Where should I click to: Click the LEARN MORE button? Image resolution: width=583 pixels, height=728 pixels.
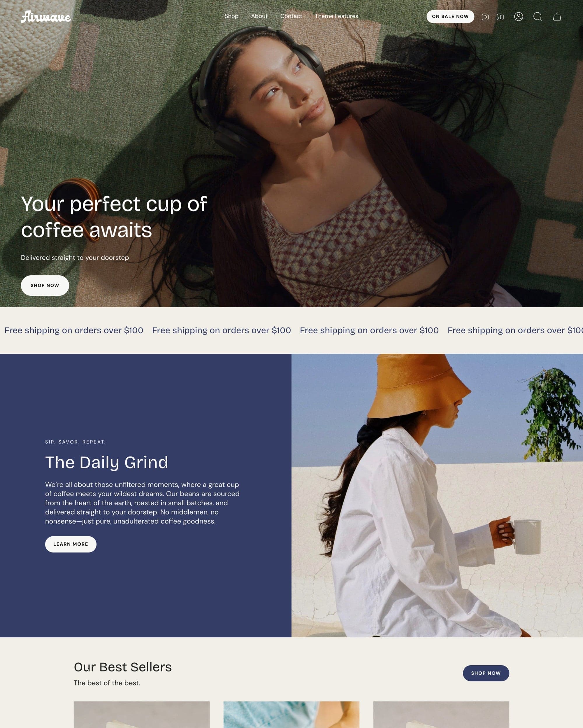[x=71, y=544]
